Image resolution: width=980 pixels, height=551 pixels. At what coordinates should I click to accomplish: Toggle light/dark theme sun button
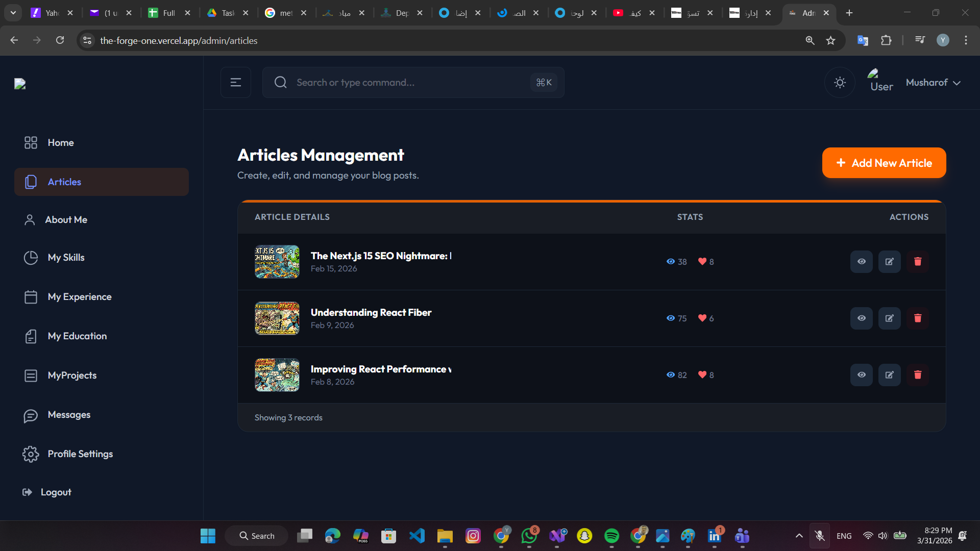coord(840,83)
